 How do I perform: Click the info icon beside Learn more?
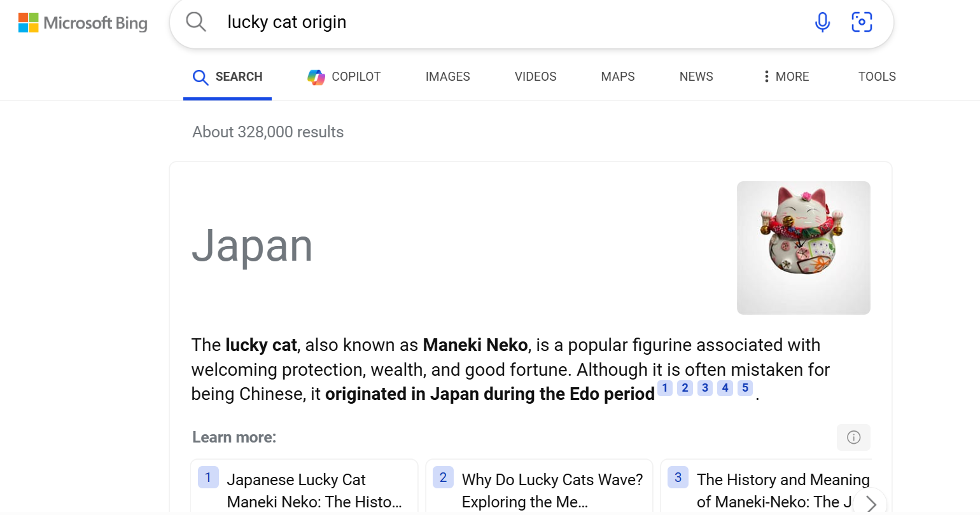[853, 437]
